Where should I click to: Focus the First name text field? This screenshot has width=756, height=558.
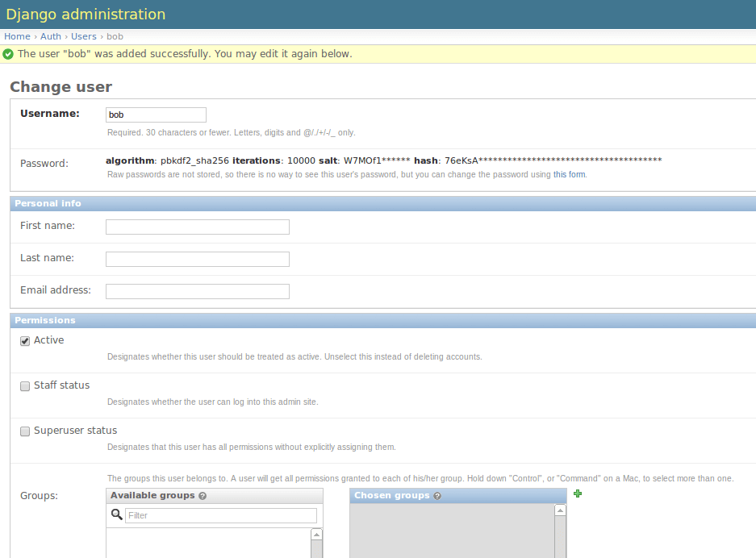click(198, 227)
